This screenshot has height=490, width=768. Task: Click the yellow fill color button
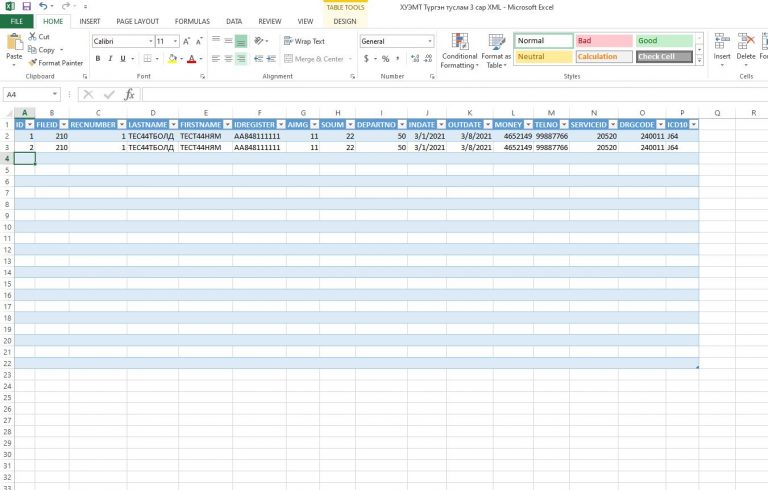[x=172, y=59]
